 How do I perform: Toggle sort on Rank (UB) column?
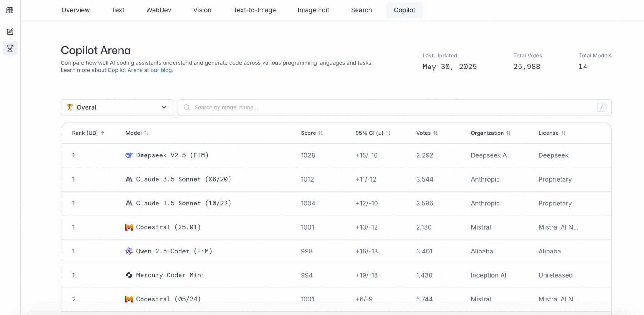pyautogui.click(x=88, y=133)
